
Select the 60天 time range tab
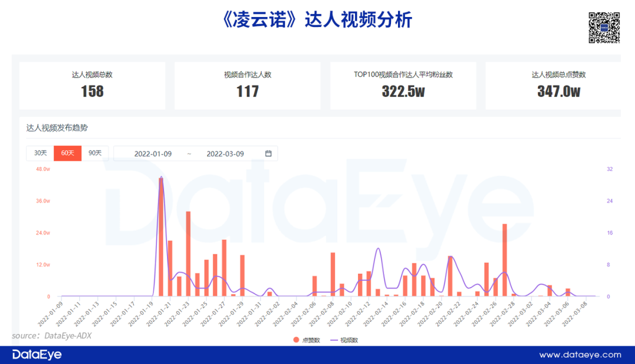[x=68, y=153]
